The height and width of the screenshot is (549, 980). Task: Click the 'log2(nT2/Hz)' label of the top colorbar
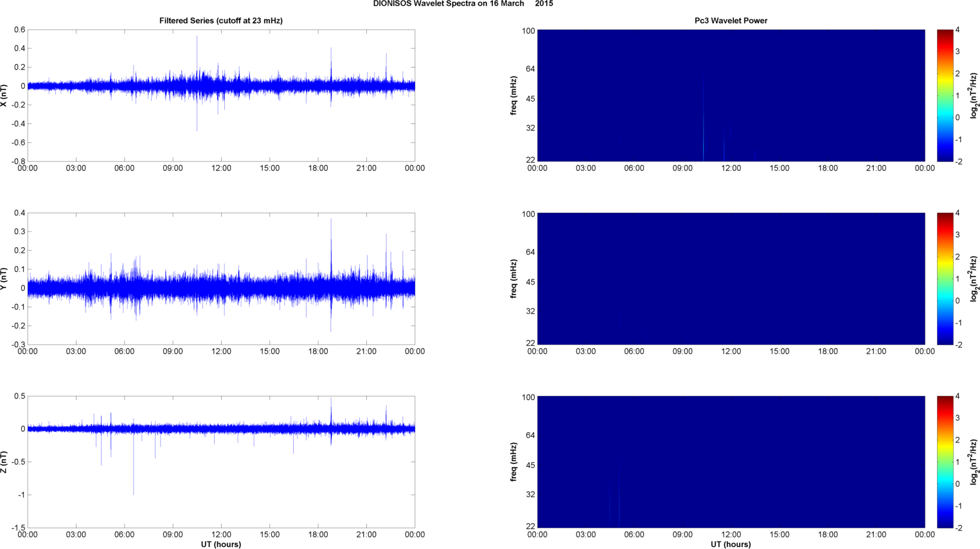(x=974, y=95)
